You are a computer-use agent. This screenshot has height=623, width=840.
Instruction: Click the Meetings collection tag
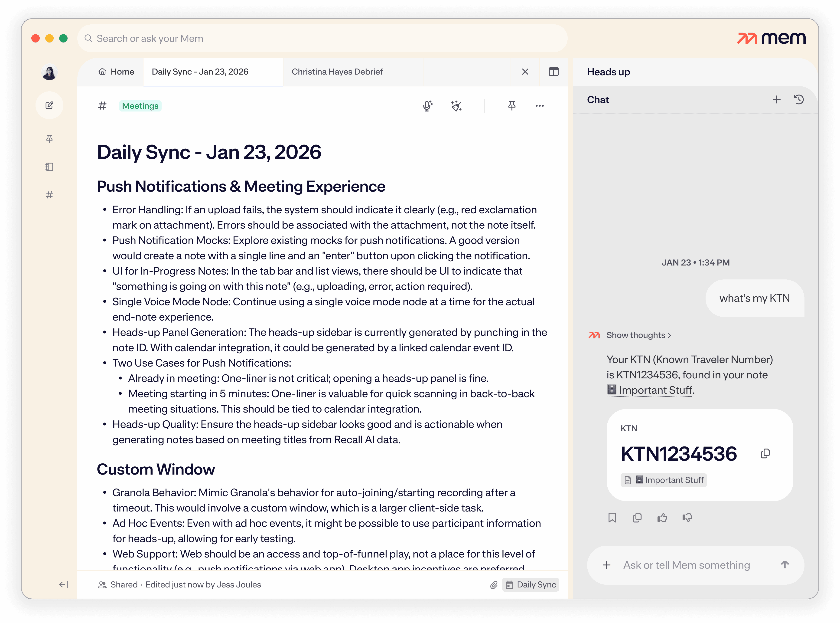click(140, 106)
